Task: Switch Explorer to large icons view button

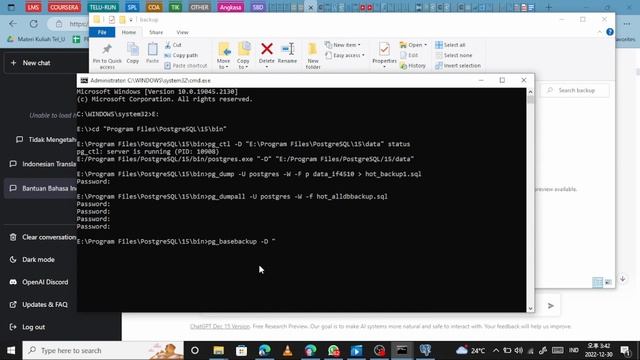Action: coord(608,282)
